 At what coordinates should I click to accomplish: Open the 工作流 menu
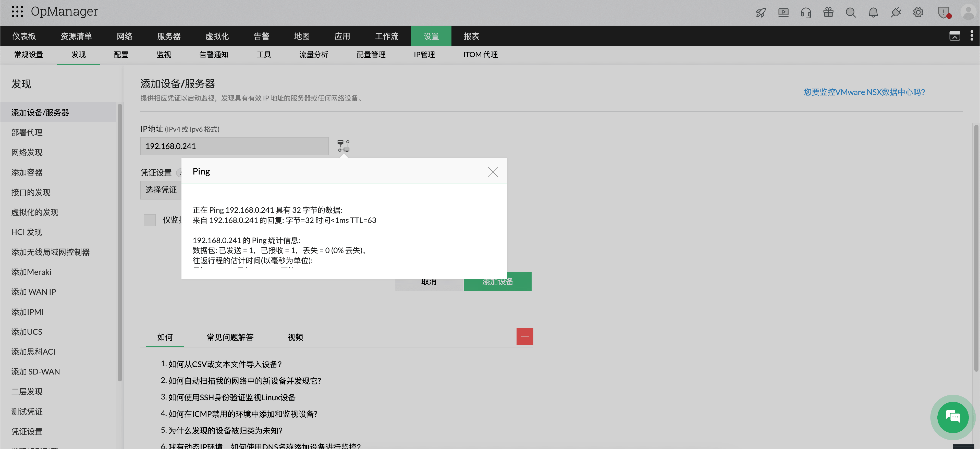click(x=387, y=36)
